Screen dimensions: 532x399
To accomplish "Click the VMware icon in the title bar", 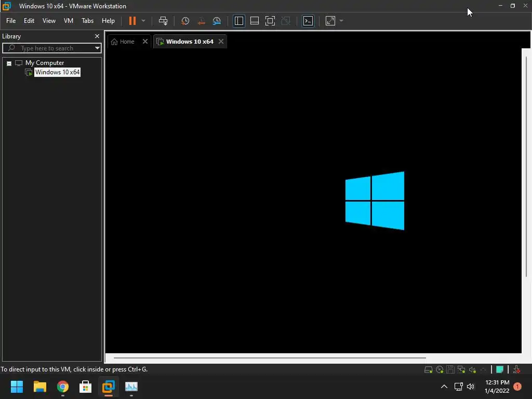I will click(x=7, y=6).
